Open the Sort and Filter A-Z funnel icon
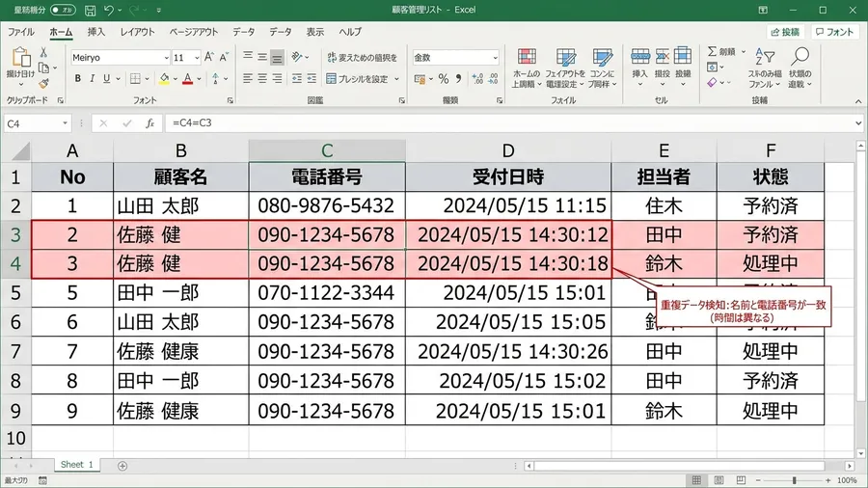The width and height of the screenshot is (868, 488). coord(765,57)
